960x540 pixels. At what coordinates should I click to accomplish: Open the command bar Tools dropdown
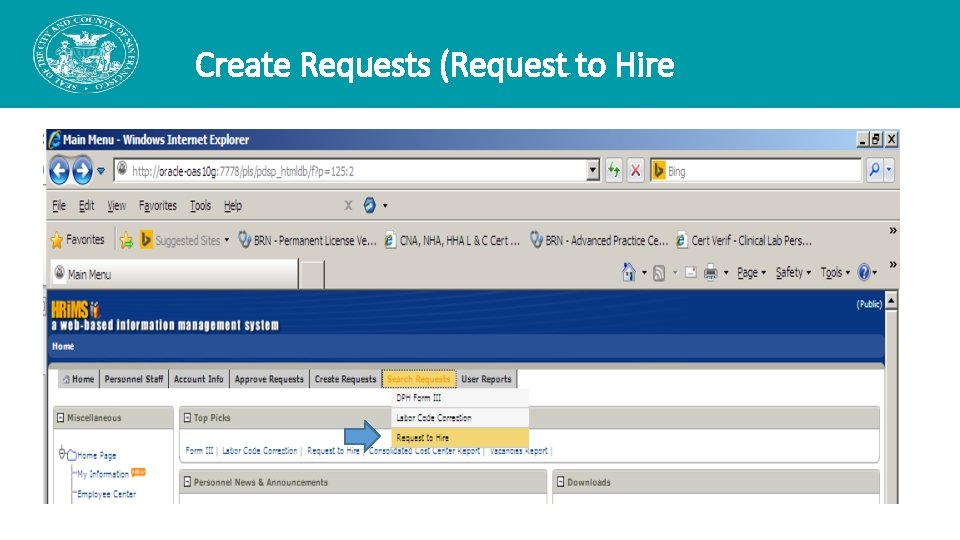[835, 272]
